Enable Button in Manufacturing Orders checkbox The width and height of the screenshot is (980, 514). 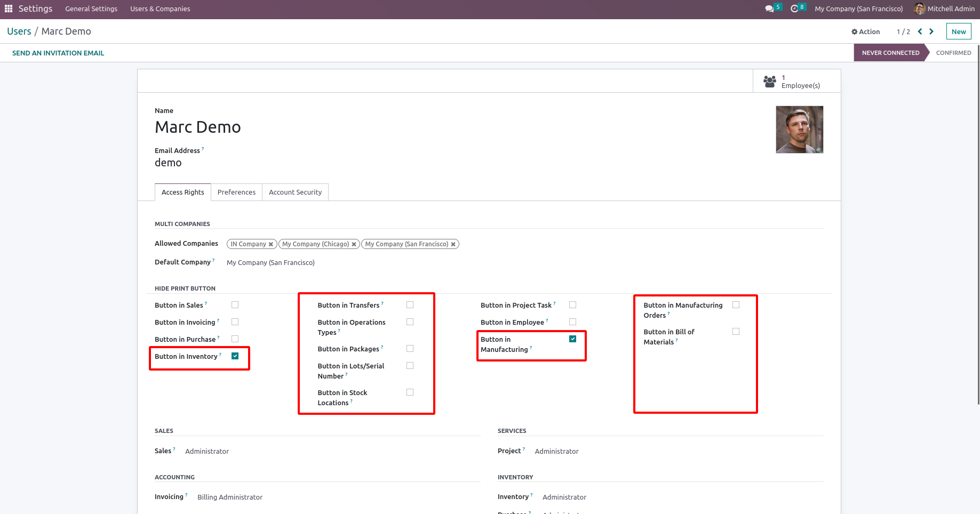click(736, 305)
